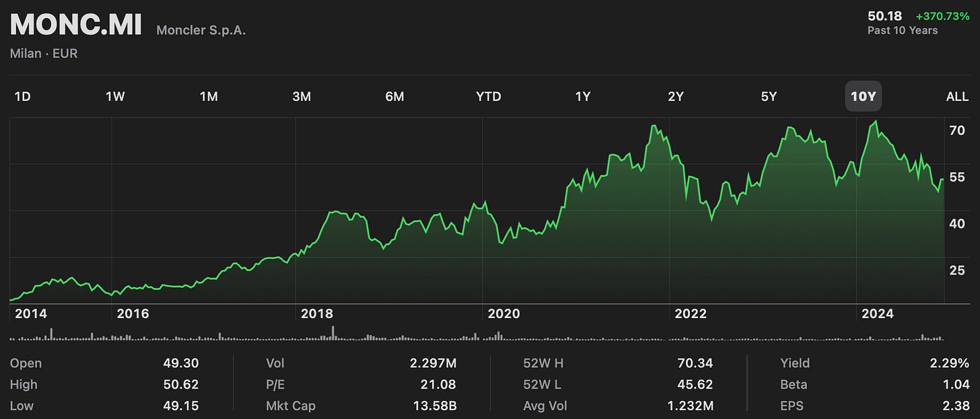Screen dimensions: 980x419
Task: Click the Milan · EUR exchange label
Action: coord(44,53)
